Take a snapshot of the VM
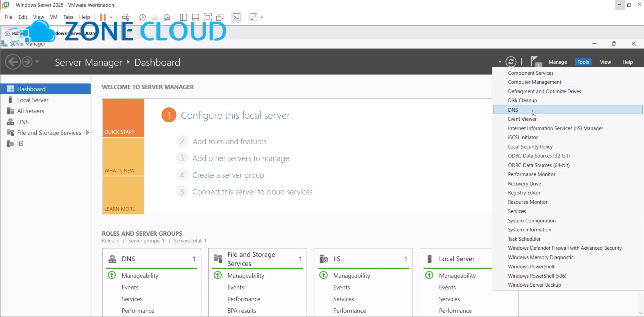The width and height of the screenshot is (644, 317). click(142, 17)
